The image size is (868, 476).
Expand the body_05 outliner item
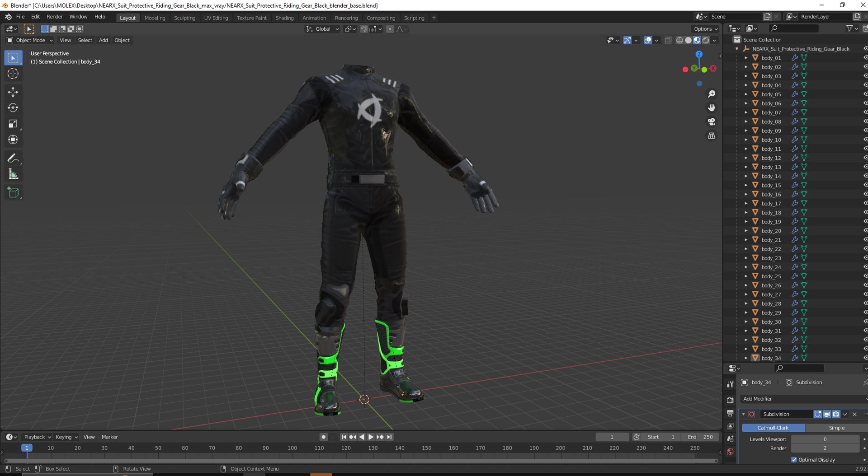pyautogui.click(x=746, y=94)
